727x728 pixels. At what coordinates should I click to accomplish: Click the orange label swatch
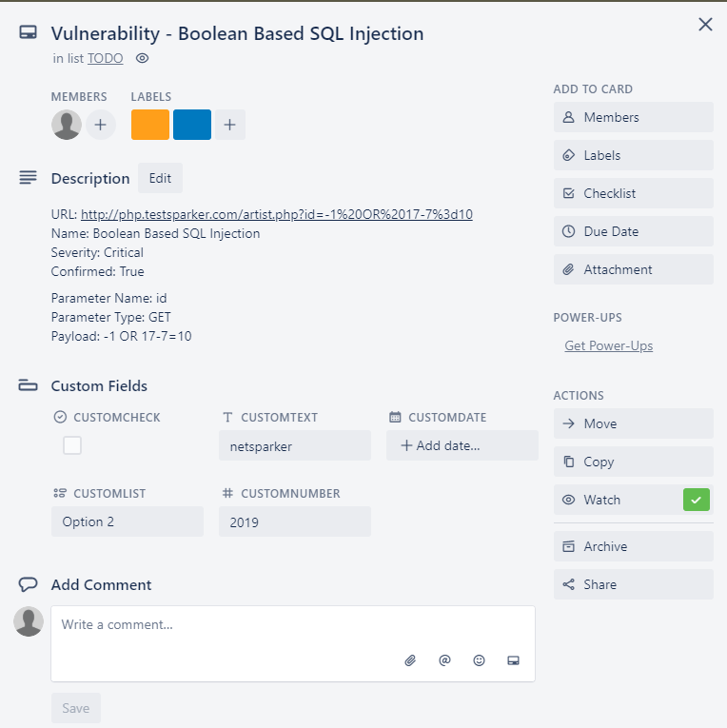click(x=150, y=125)
